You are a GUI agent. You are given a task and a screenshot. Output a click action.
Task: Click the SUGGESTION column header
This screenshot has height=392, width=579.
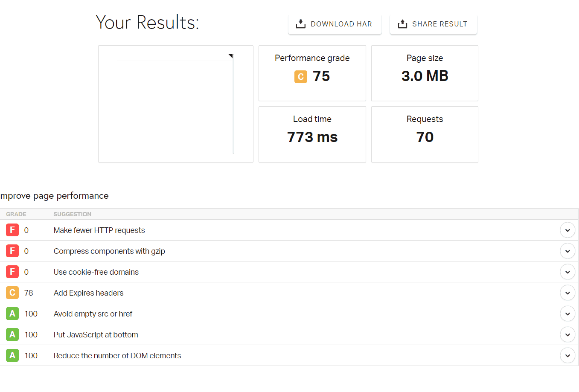[73, 214]
